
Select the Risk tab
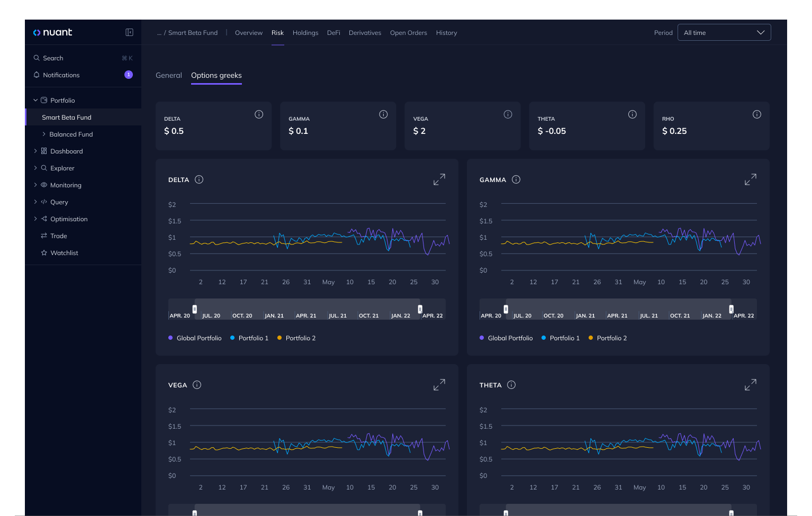pyautogui.click(x=278, y=33)
